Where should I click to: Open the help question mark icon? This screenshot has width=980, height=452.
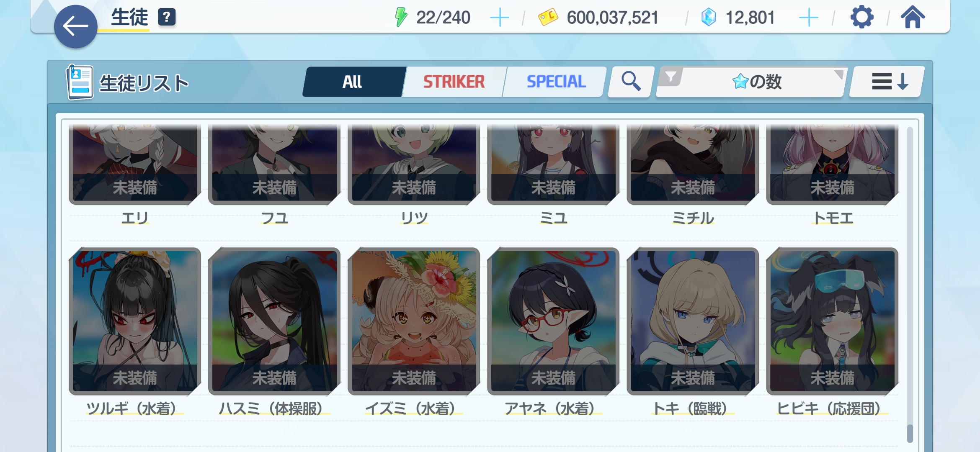(x=166, y=17)
